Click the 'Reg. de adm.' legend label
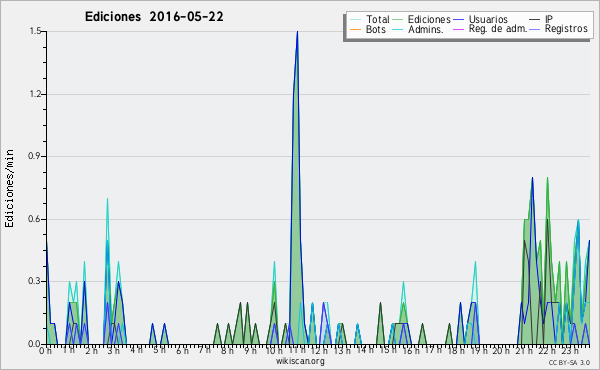Screen dimensions: 600x370 pyautogui.click(x=497, y=29)
